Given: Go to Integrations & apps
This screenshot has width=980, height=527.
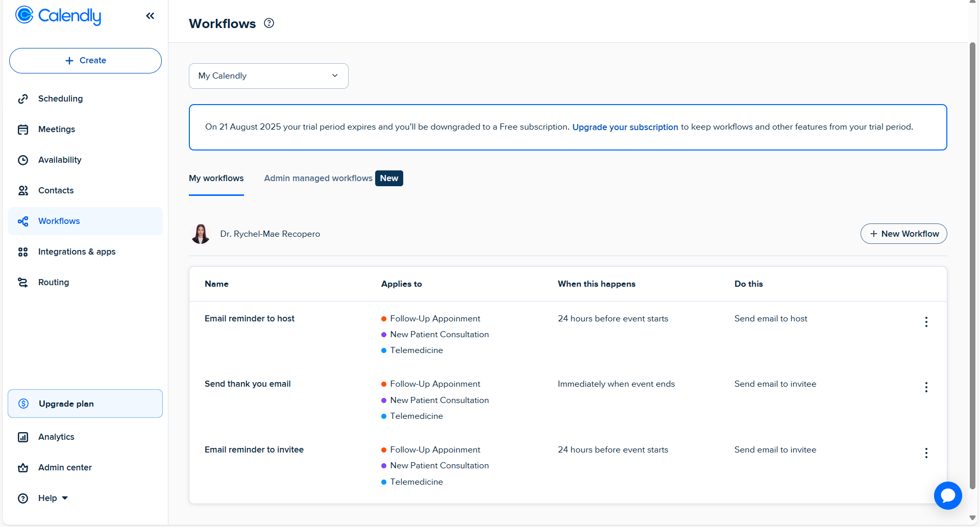Looking at the screenshot, I should (77, 252).
